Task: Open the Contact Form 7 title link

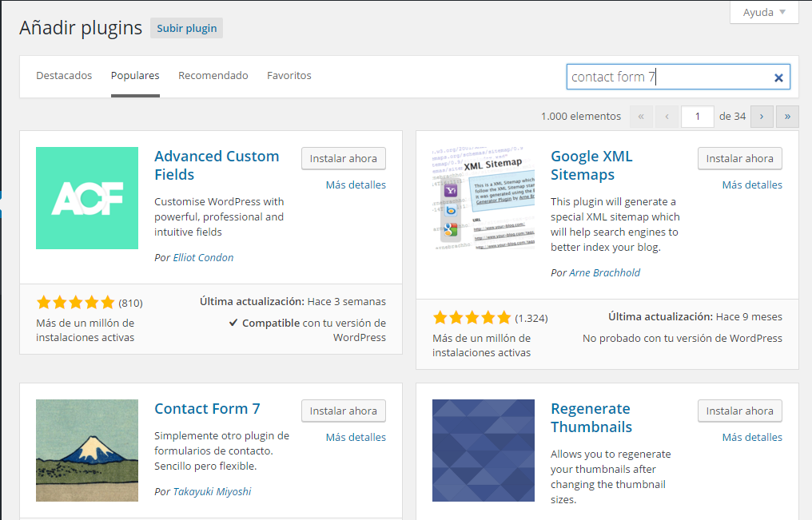Action: tap(207, 409)
